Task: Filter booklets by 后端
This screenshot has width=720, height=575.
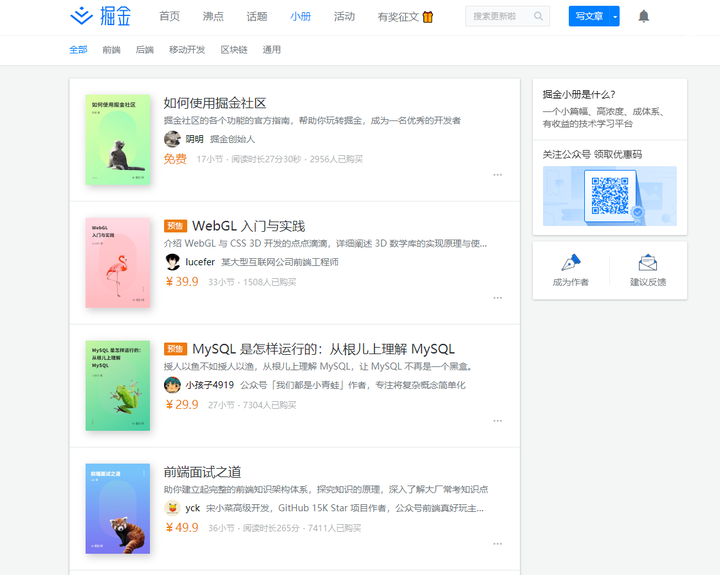Action: [145, 50]
